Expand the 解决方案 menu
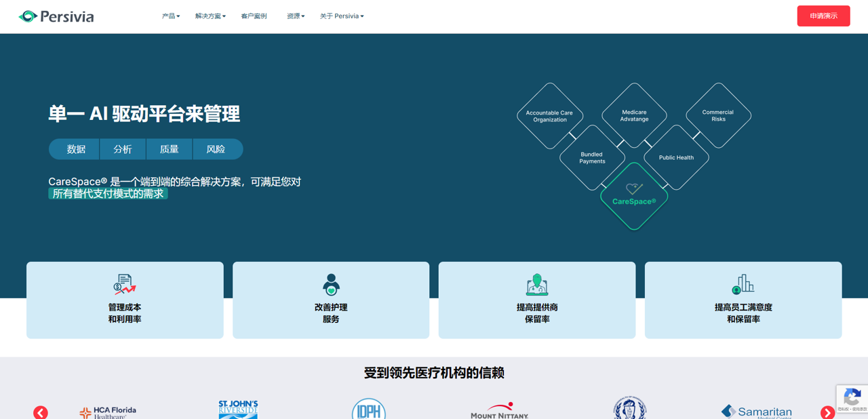This screenshot has width=868, height=419. click(210, 16)
